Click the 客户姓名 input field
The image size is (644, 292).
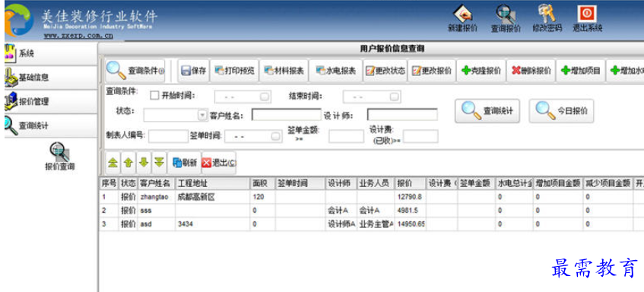(287, 115)
